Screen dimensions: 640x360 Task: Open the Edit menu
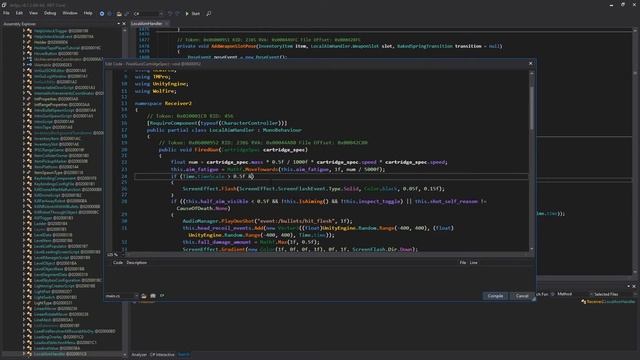[19, 13]
